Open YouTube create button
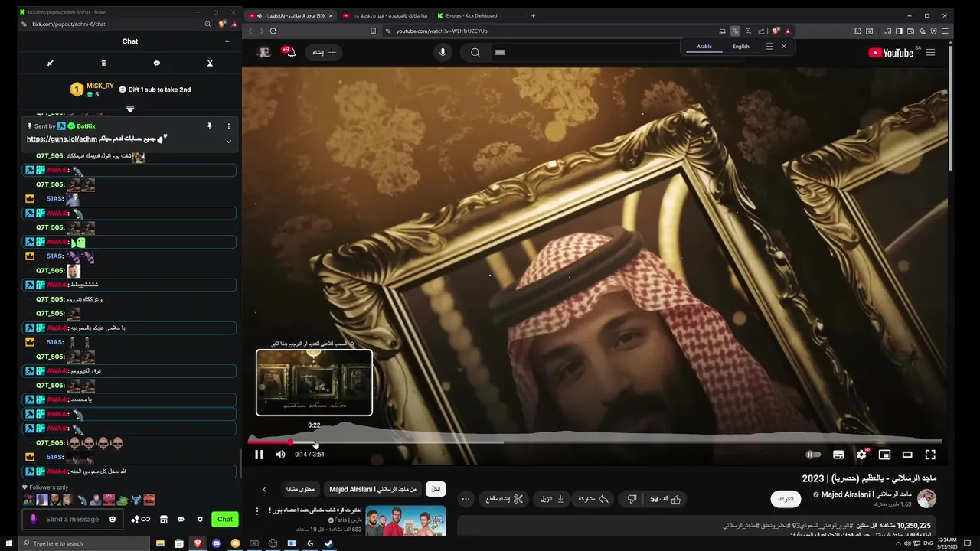The image size is (980, 551). pos(325,52)
